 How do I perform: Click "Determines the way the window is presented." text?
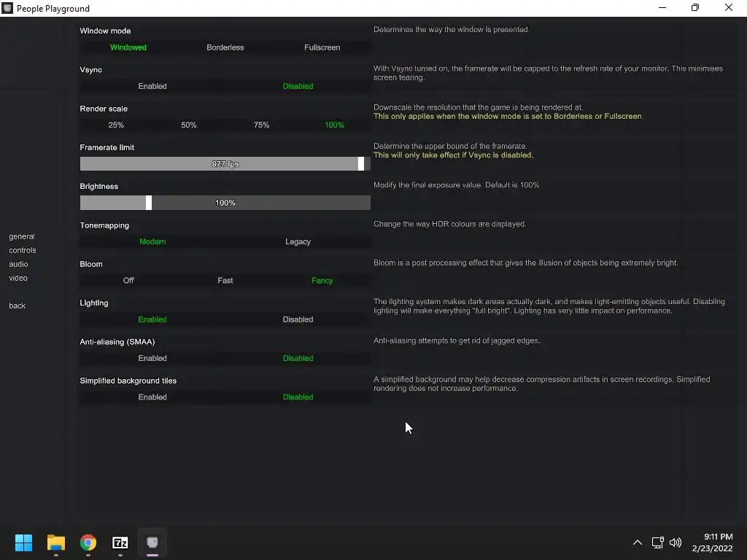pos(452,29)
